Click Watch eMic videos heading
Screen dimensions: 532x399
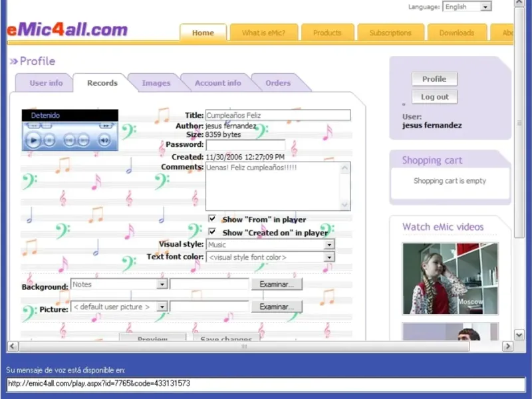tap(443, 227)
